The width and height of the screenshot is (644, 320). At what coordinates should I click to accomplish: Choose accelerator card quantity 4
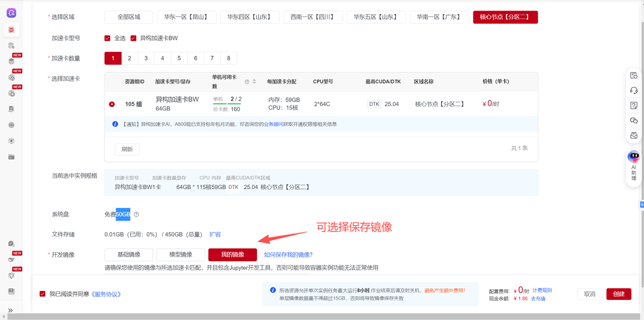(163, 58)
